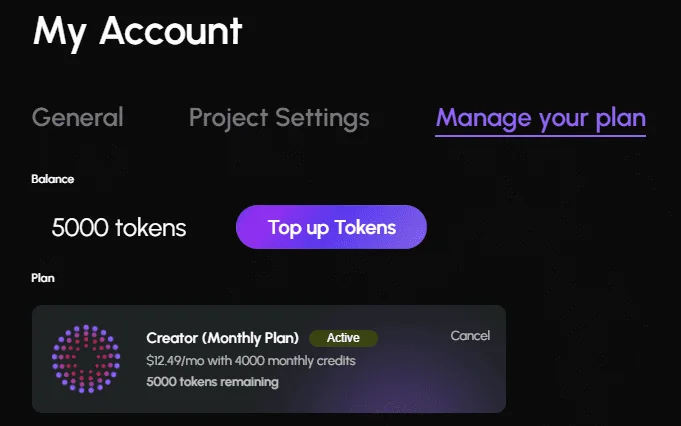Click the Plan section label
Viewport: 681px width, 426px height.
coord(43,278)
